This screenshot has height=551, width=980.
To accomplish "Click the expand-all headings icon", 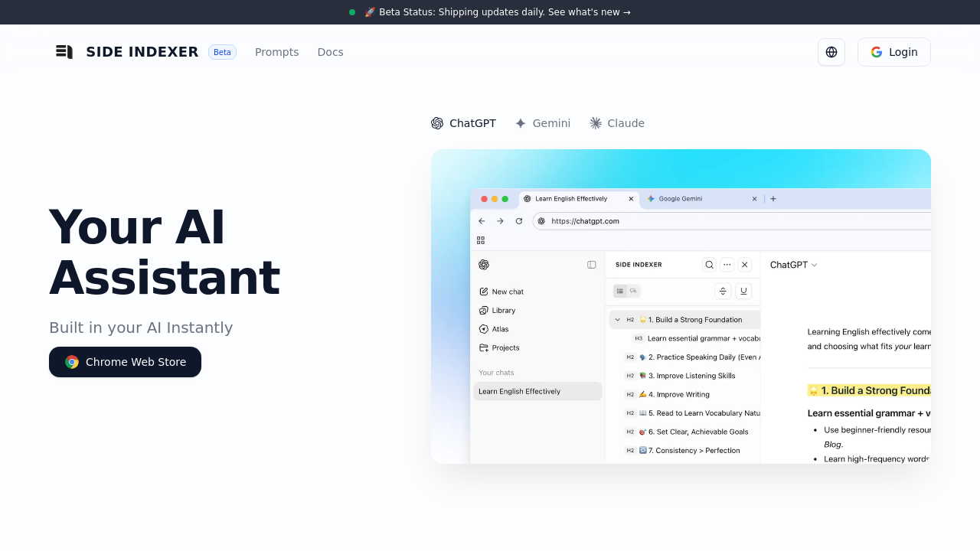I will pos(723,291).
